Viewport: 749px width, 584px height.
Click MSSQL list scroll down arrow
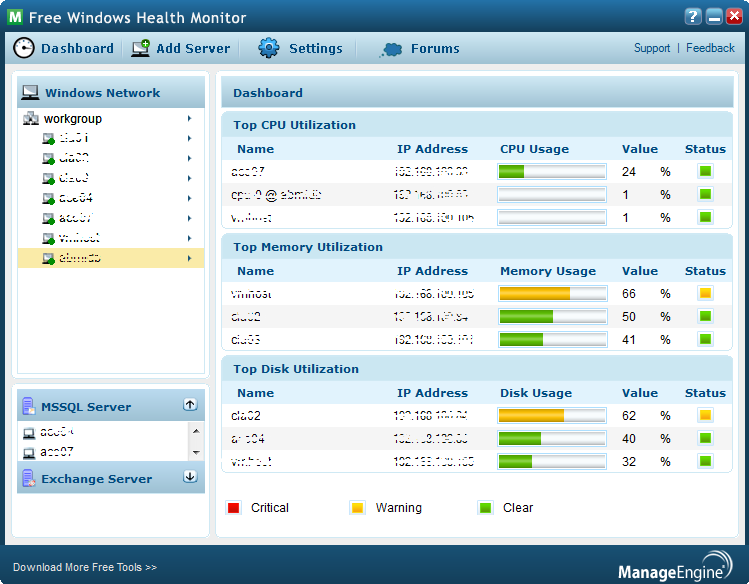tap(196, 452)
